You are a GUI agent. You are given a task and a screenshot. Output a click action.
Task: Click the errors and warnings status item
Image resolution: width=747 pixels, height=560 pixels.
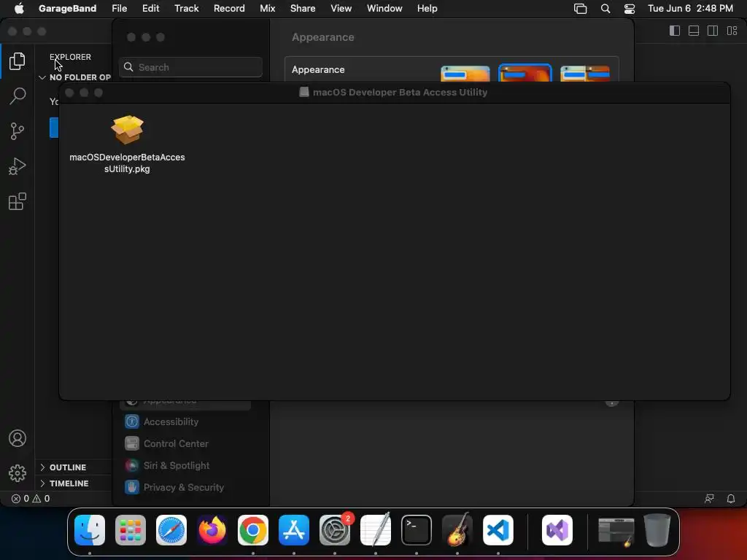point(31,499)
